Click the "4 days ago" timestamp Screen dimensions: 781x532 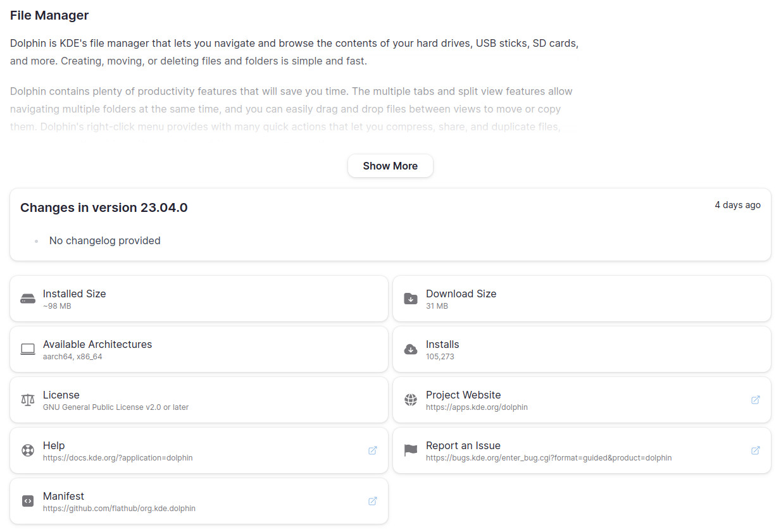click(x=737, y=205)
